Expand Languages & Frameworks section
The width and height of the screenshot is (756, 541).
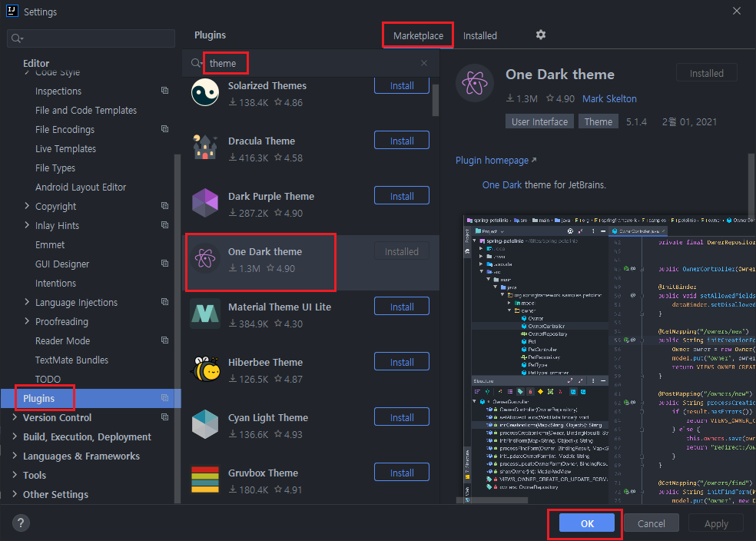coord(15,456)
